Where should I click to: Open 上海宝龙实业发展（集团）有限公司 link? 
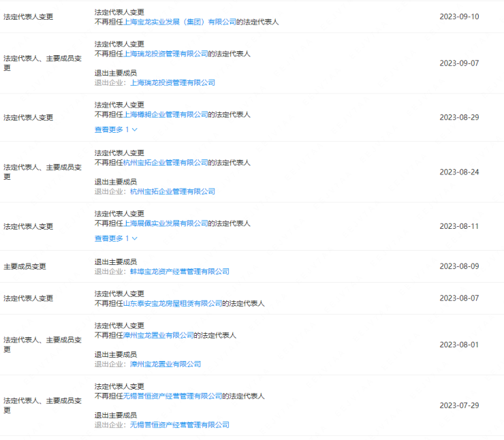coord(180,22)
